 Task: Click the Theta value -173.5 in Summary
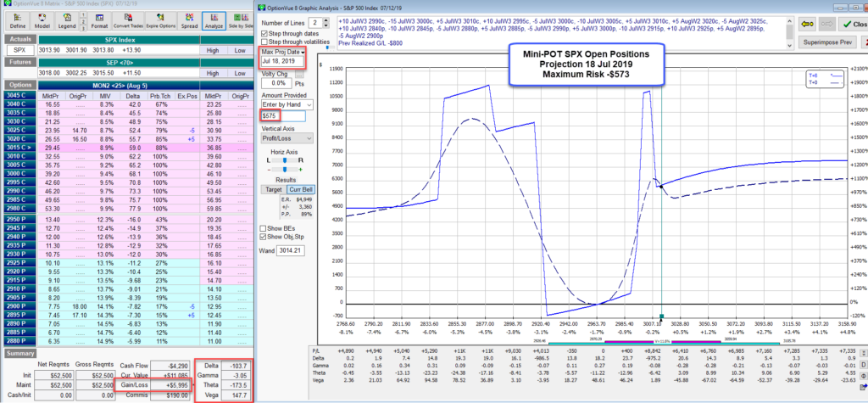point(236,384)
